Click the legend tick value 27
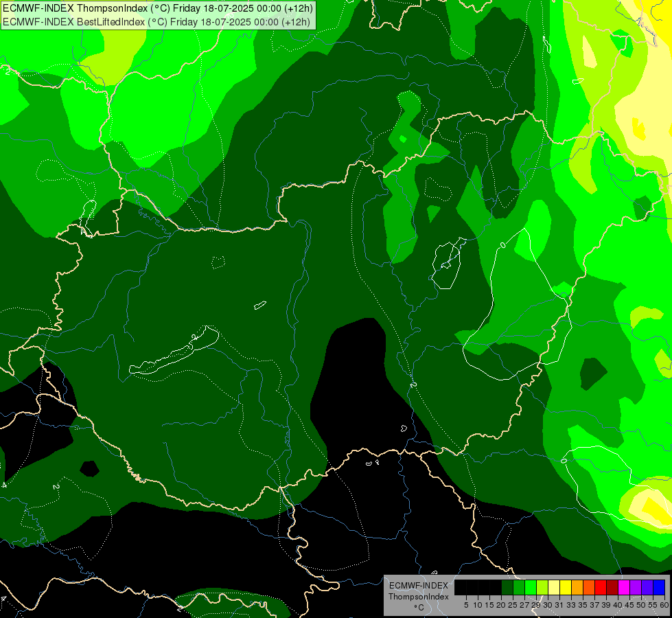The width and height of the screenshot is (672, 618). [x=524, y=605]
